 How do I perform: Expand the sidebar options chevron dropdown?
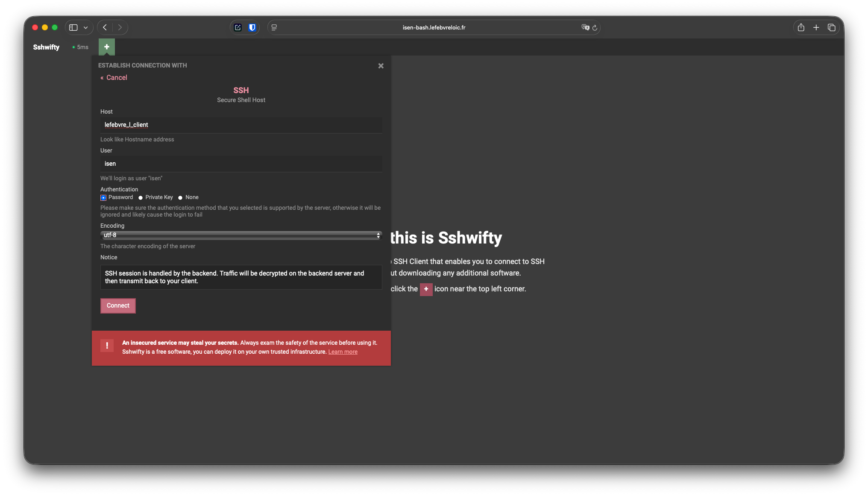[85, 27]
